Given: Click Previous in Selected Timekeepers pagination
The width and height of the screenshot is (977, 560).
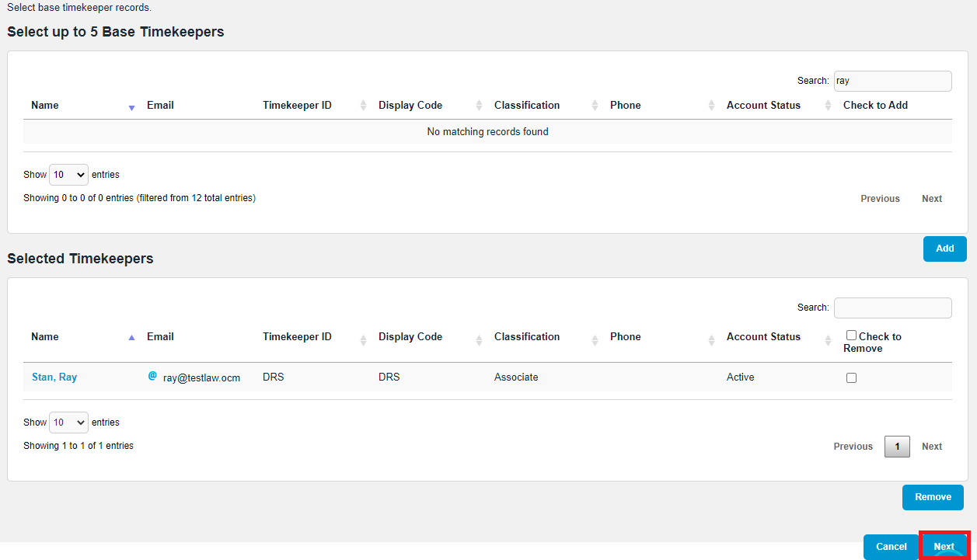Looking at the screenshot, I should [x=853, y=447].
